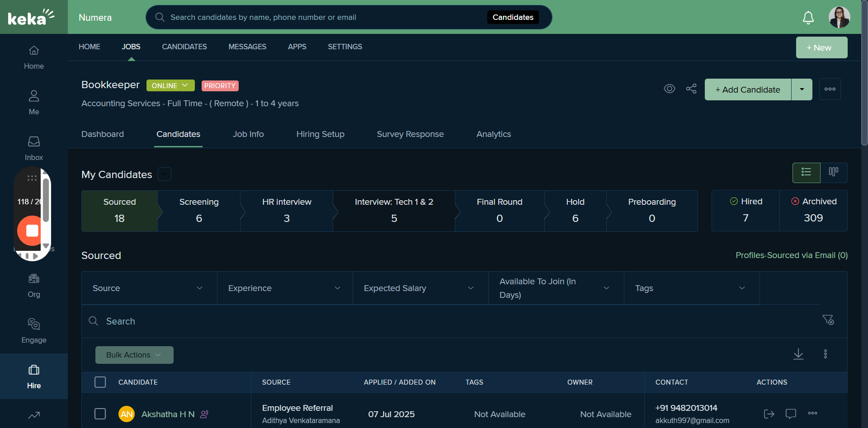Open the Me sidebar section

(34, 103)
